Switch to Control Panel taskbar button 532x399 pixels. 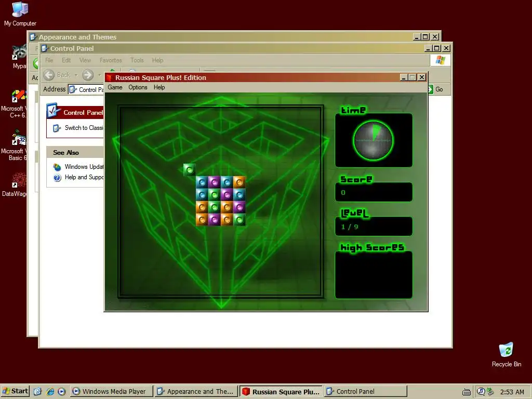[365, 392]
